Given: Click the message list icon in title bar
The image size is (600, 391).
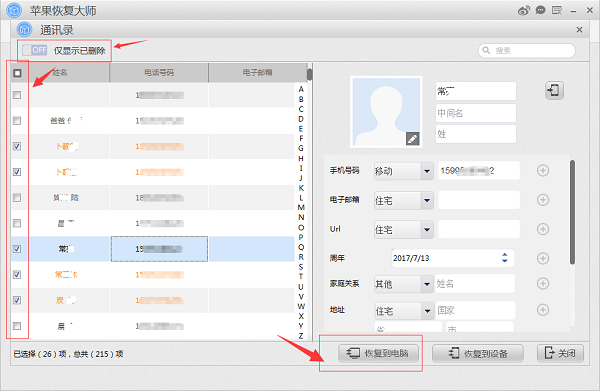Looking at the screenshot, I should 557,10.
